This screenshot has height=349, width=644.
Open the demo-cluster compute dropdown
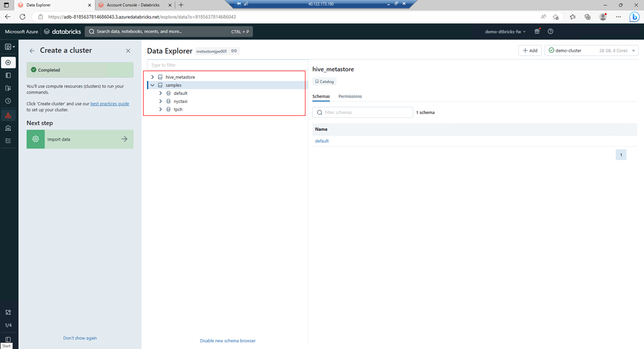tap(591, 50)
